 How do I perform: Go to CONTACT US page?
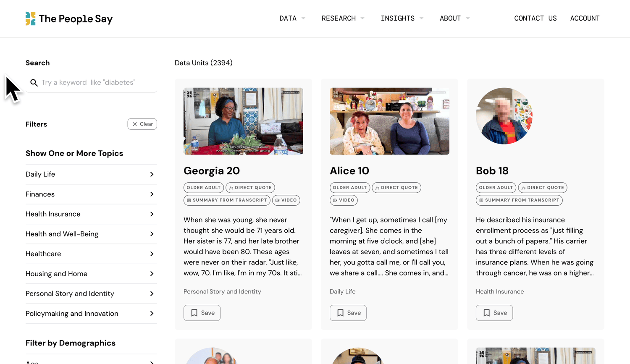coord(535,18)
